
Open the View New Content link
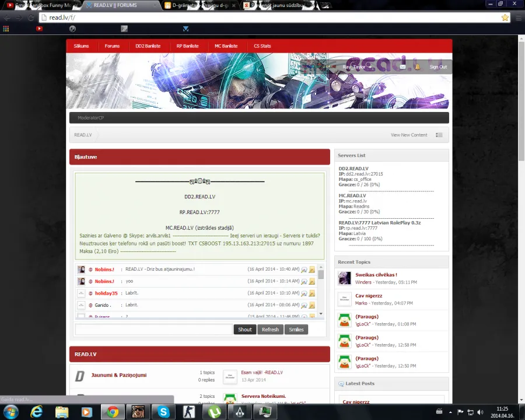[x=409, y=135]
